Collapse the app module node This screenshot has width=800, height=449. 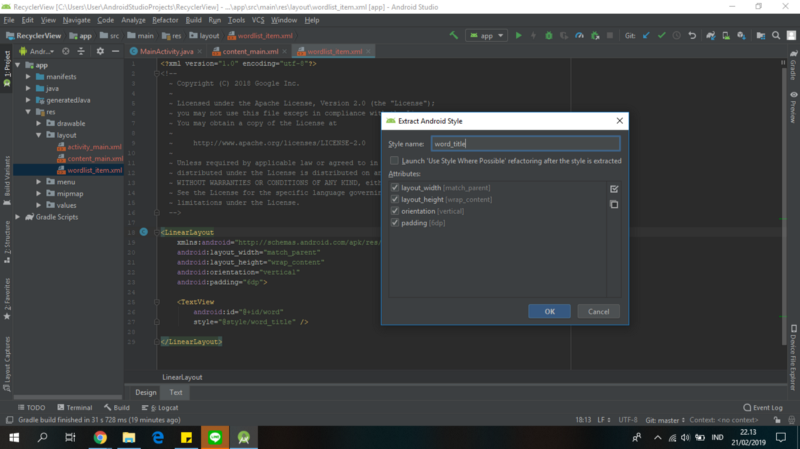pos(18,65)
